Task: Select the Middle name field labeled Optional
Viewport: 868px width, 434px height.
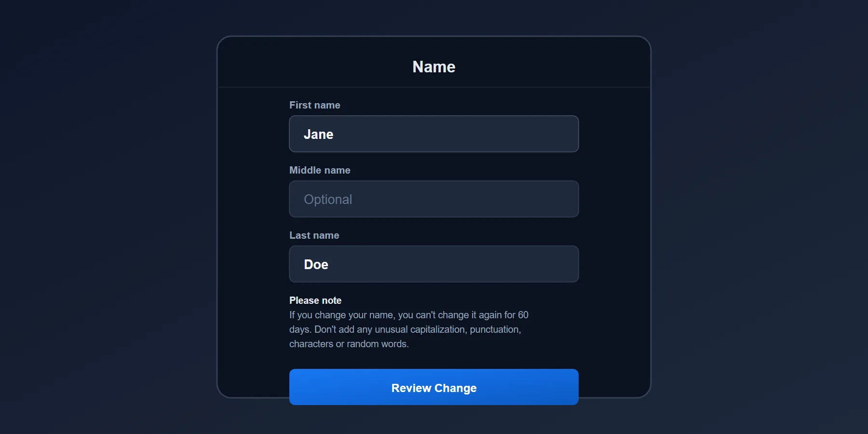Action: pos(433,199)
